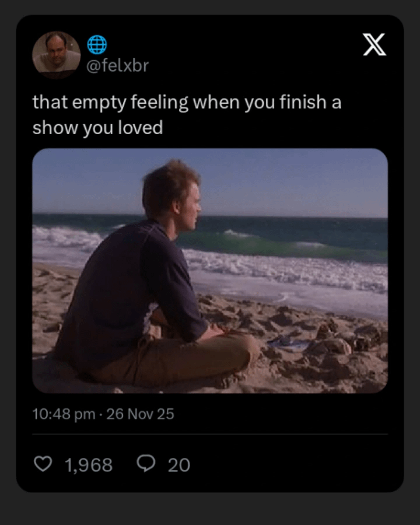Viewport: 420px width, 525px height.
Task: Click the "10:48 pm" time stamp
Action: click(64, 414)
